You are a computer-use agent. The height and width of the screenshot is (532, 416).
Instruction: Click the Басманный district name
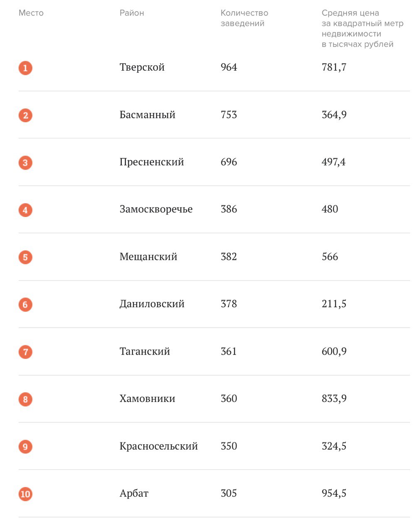[x=148, y=115]
